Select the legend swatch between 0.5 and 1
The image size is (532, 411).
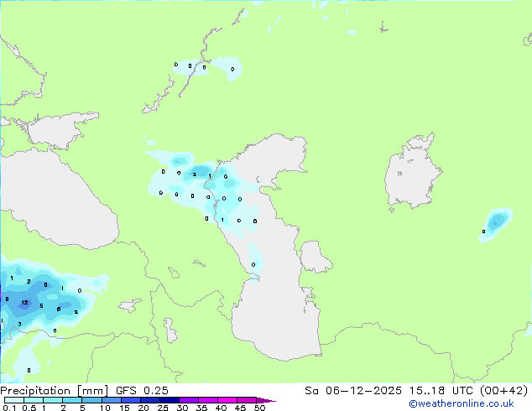34,400
